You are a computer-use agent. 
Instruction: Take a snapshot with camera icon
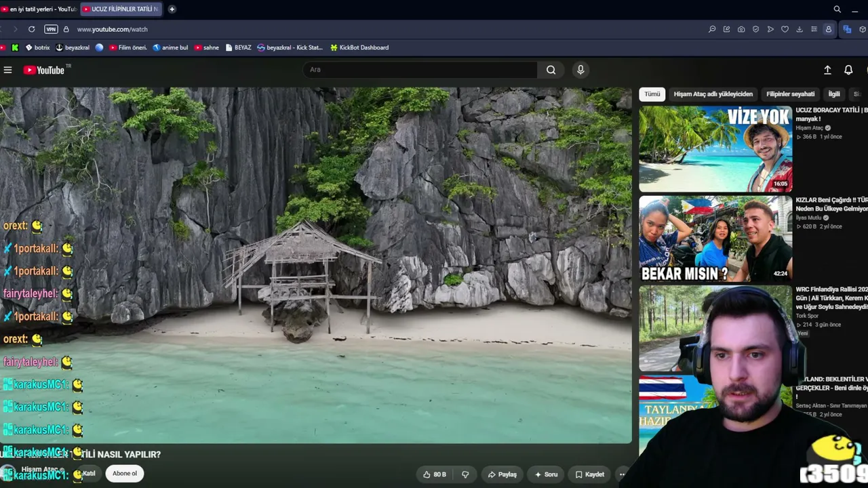pyautogui.click(x=741, y=29)
